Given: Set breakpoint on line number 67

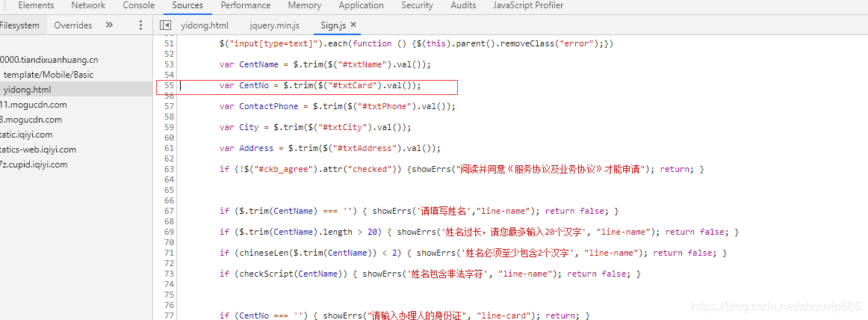Looking at the screenshot, I should 170,211.
